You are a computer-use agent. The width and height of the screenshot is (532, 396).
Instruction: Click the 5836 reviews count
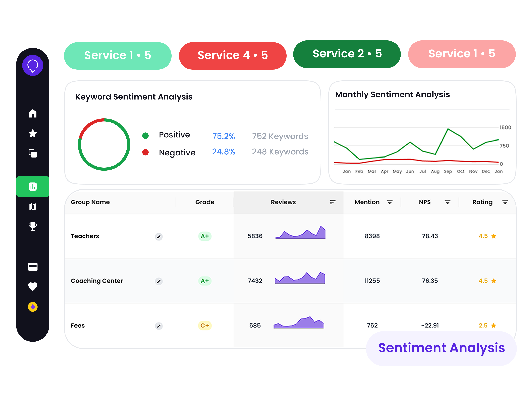click(255, 236)
